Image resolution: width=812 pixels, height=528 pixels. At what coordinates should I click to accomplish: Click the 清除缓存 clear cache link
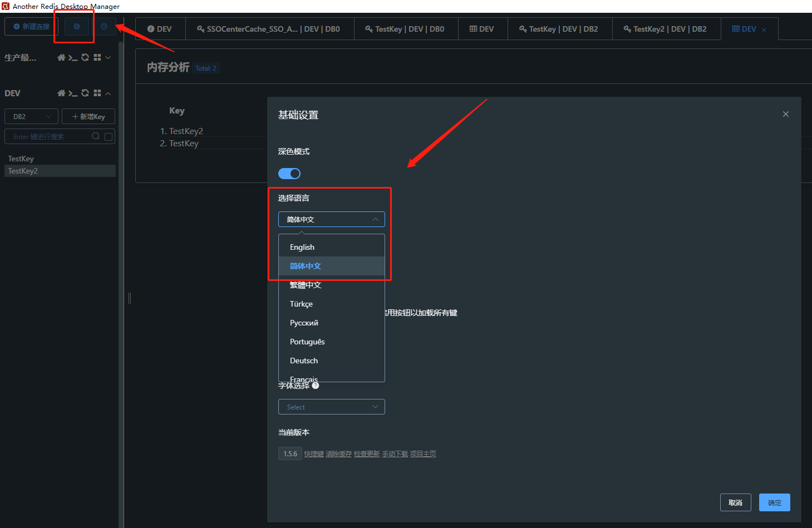(x=338, y=454)
